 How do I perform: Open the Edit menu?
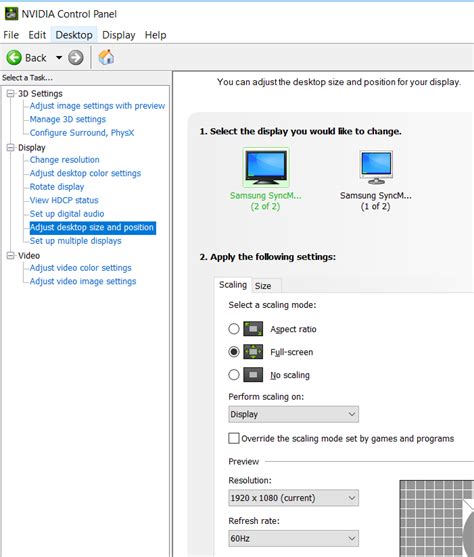37,35
